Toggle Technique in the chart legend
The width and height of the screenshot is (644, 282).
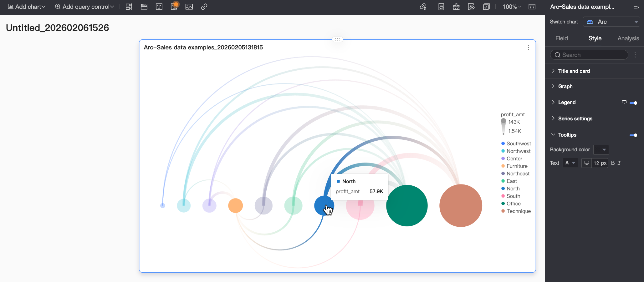[x=516, y=211]
